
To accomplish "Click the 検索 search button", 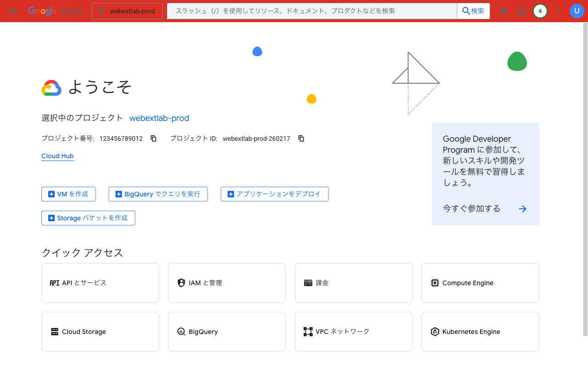I will (x=473, y=11).
